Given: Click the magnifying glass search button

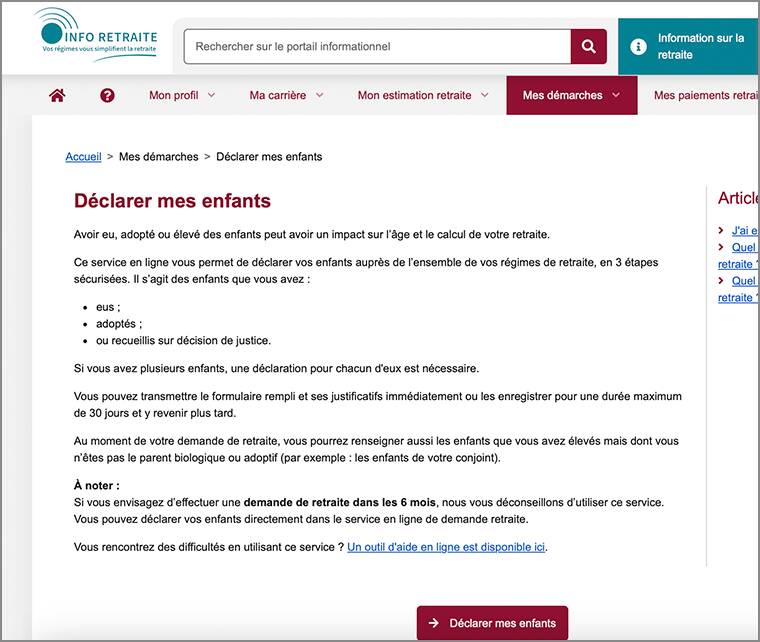Looking at the screenshot, I should point(588,47).
